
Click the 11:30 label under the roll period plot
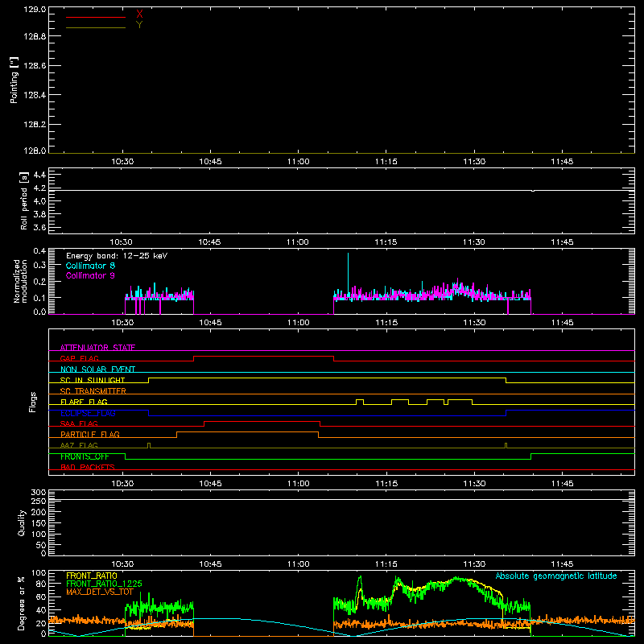click(474, 242)
